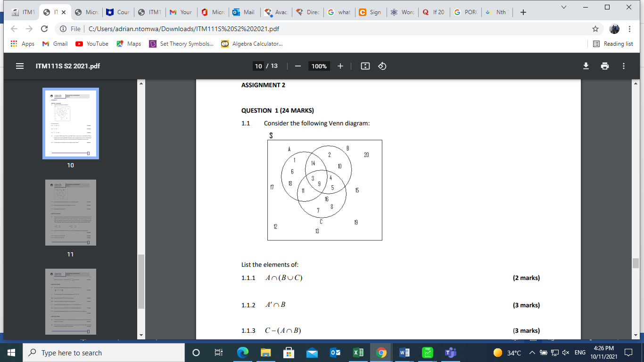The image size is (644, 362).
Task: Open the 34°C weather widget
Action: pos(507,353)
